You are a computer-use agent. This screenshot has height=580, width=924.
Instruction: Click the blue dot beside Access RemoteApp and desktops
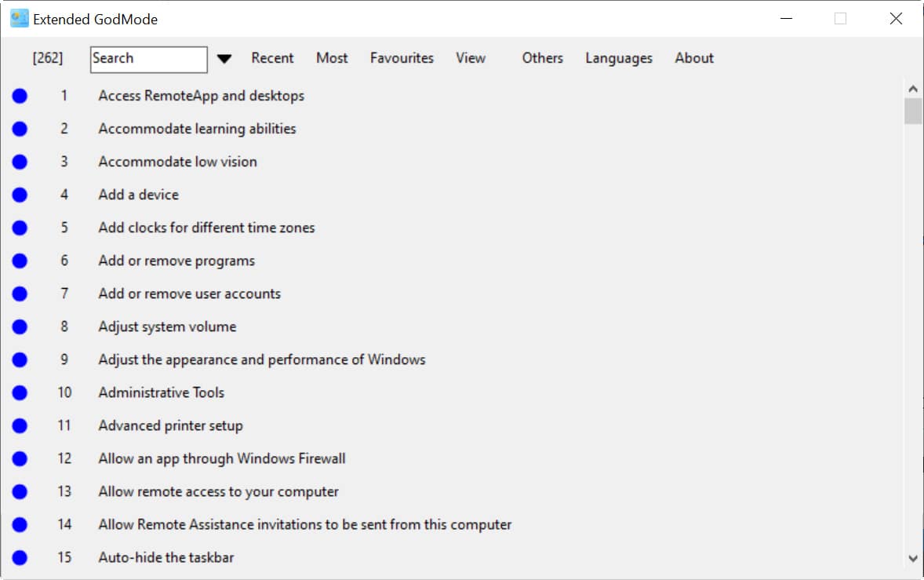(20, 96)
